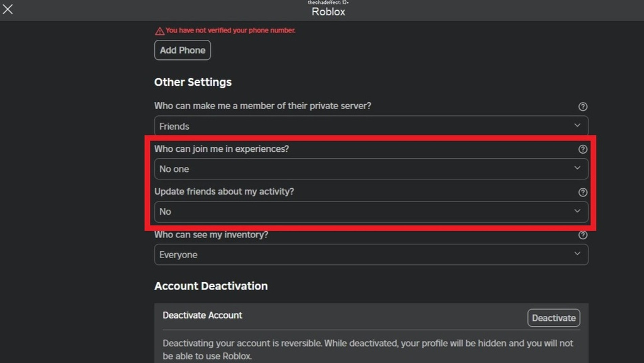
Task: Open the update friends activity dropdown showing No
Action: click(371, 212)
